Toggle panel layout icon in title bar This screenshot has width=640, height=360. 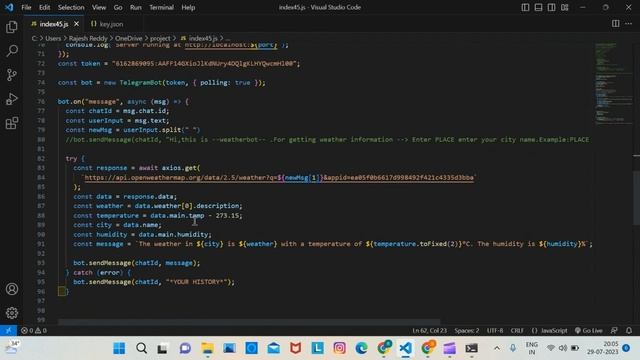tap(538, 7)
